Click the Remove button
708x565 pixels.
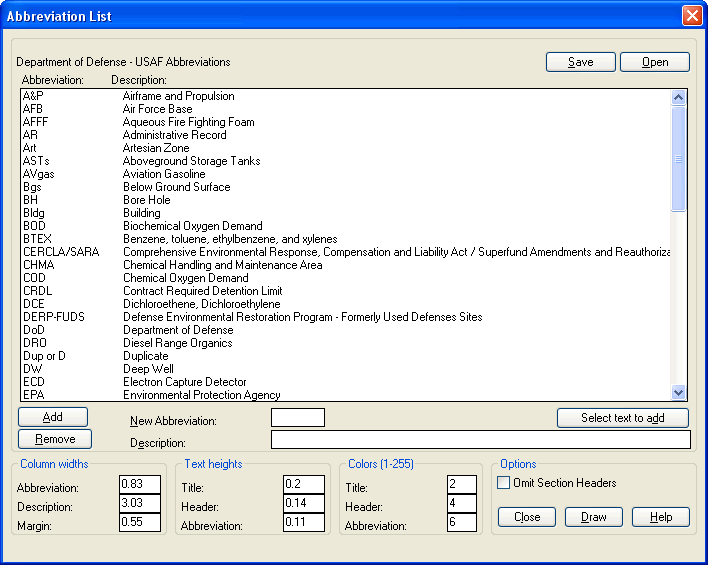pyautogui.click(x=55, y=439)
